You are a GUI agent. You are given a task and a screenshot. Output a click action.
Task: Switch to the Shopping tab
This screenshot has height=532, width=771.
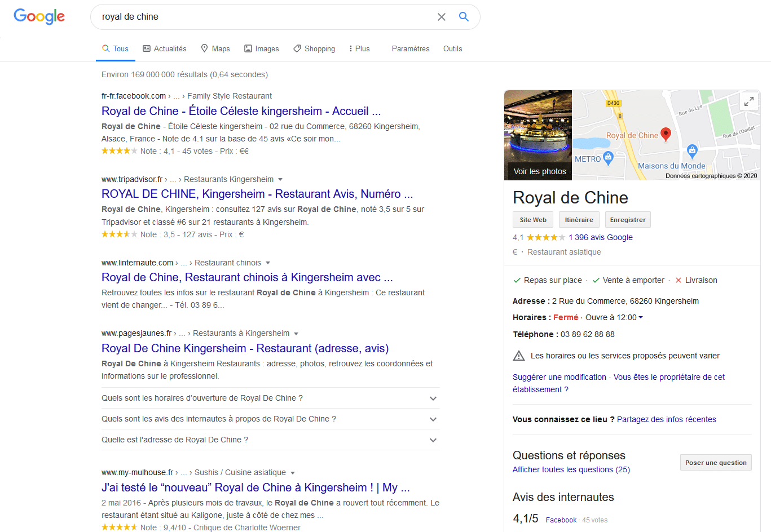(314, 48)
